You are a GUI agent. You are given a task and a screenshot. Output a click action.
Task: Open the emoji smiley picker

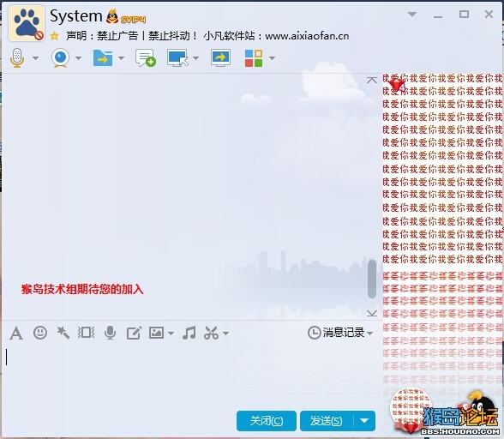[x=40, y=333]
